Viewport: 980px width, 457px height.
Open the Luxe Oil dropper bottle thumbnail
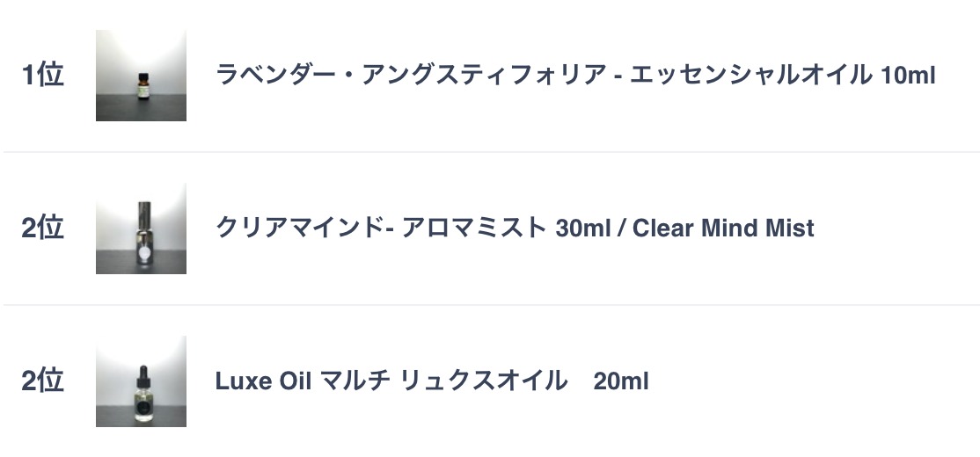coord(141,381)
